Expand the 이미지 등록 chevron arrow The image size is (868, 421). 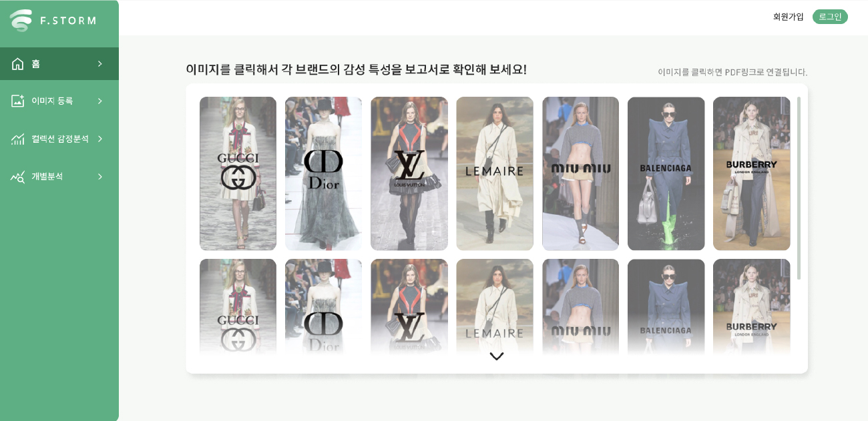tap(100, 101)
